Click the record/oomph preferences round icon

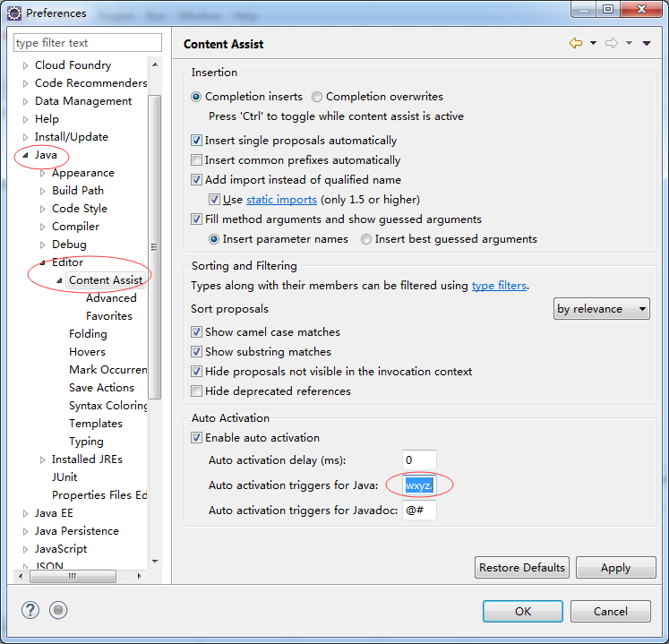[x=58, y=610]
